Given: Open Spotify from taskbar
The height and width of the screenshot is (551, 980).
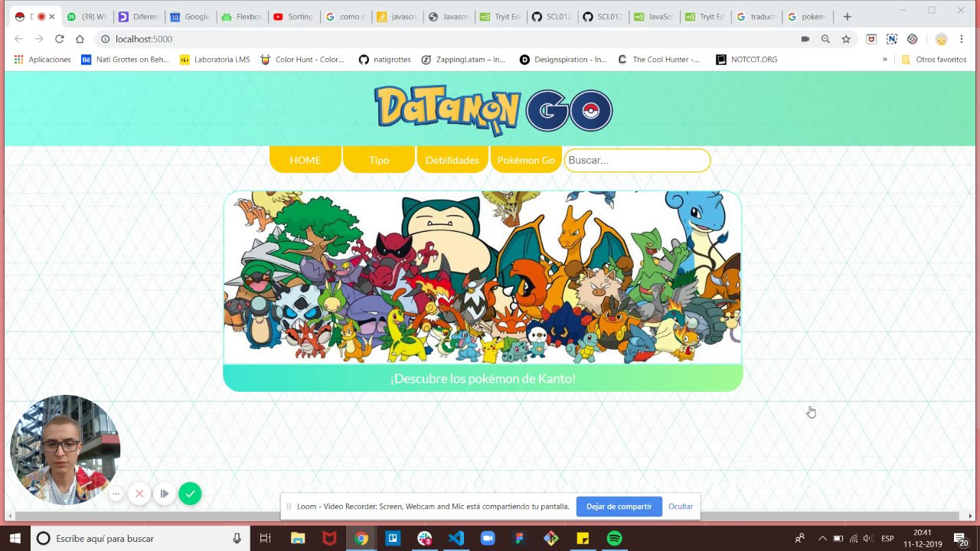Looking at the screenshot, I should pos(614,538).
